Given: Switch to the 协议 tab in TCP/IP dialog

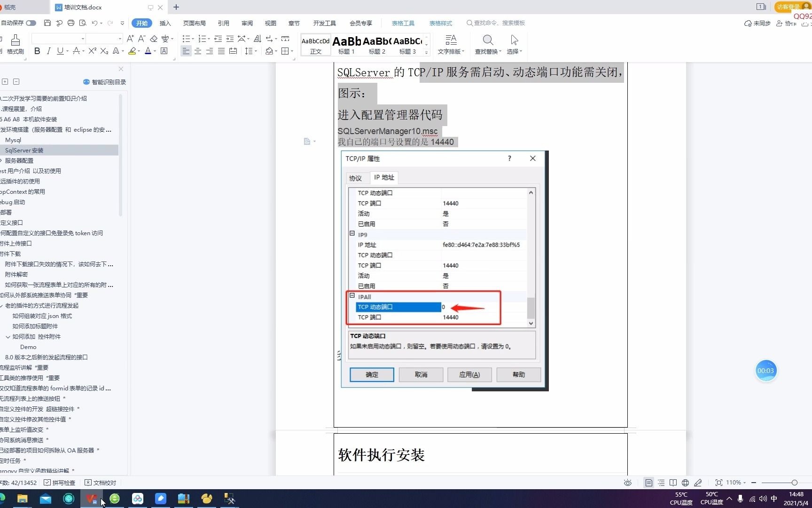Looking at the screenshot, I should (355, 178).
